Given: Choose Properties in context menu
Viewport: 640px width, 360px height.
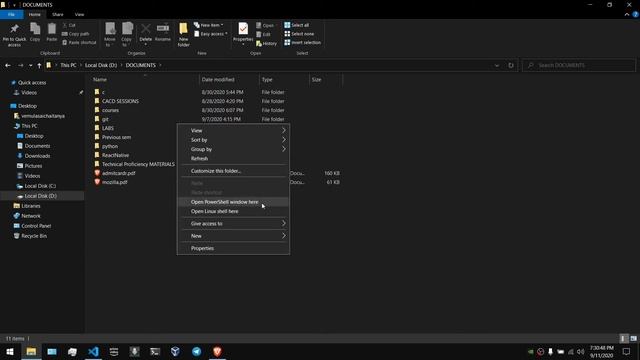Looking at the screenshot, I should (x=233, y=248).
